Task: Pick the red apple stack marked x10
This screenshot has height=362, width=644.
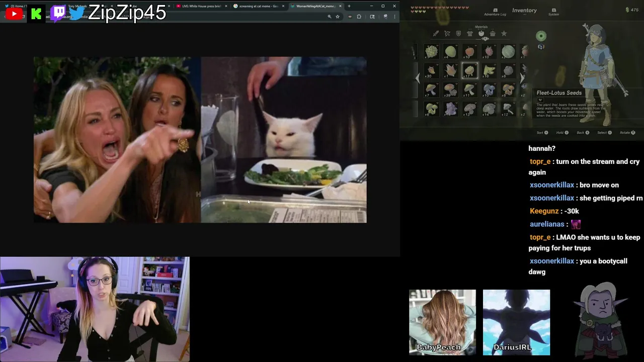Action: click(x=469, y=51)
